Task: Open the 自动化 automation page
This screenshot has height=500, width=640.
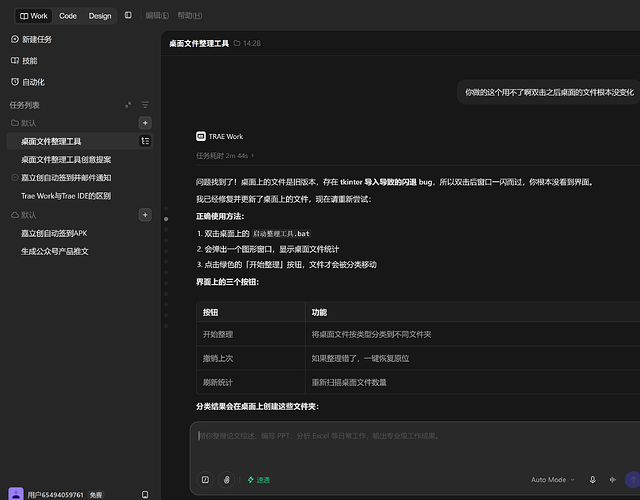Action: pyautogui.click(x=28, y=82)
